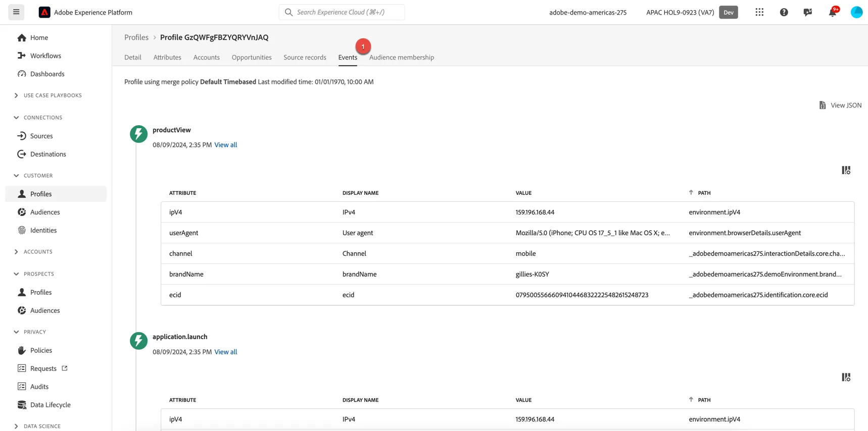Open the user account avatar
Image resolution: width=868 pixels, height=431 pixels.
[x=856, y=12]
